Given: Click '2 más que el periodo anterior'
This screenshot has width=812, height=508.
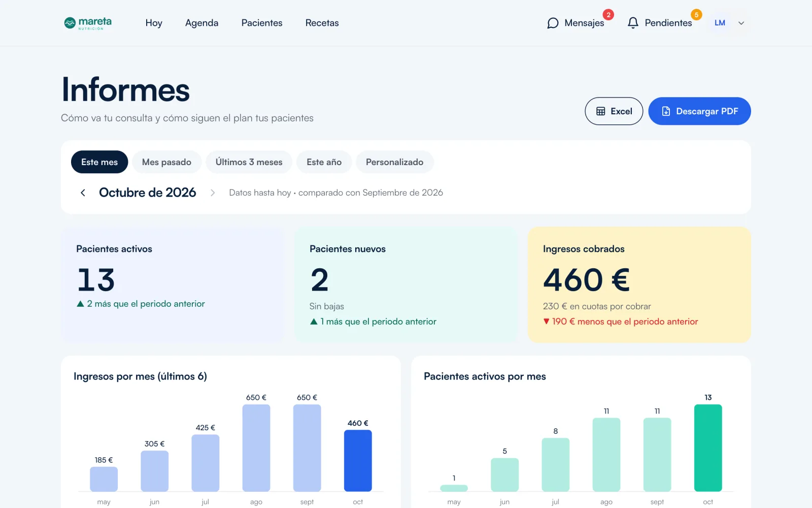Looking at the screenshot, I should click(141, 304).
